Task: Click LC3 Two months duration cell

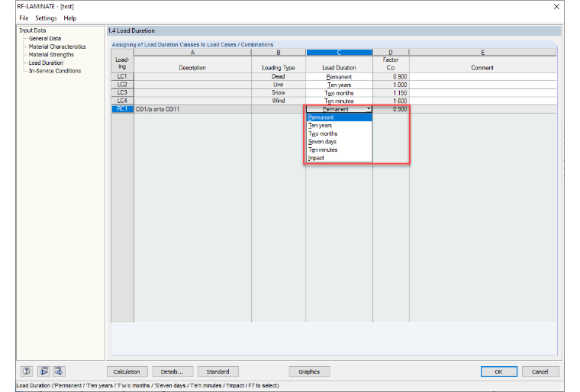Action: (x=339, y=93)
